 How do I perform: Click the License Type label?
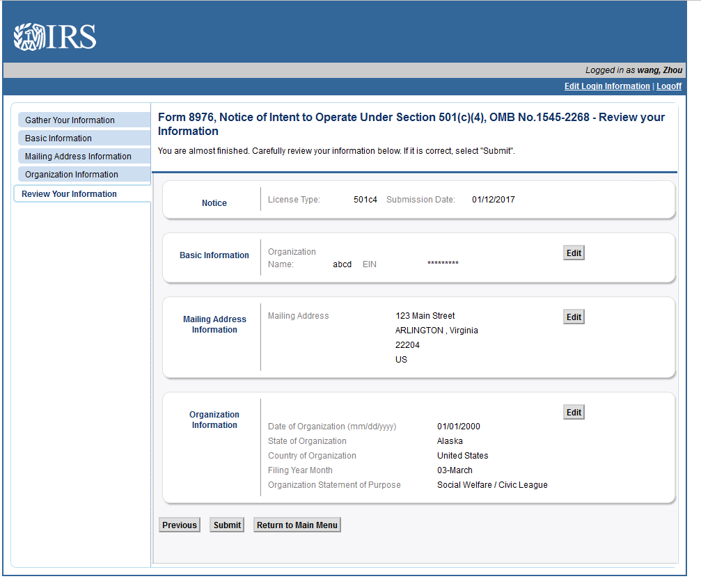294,200
